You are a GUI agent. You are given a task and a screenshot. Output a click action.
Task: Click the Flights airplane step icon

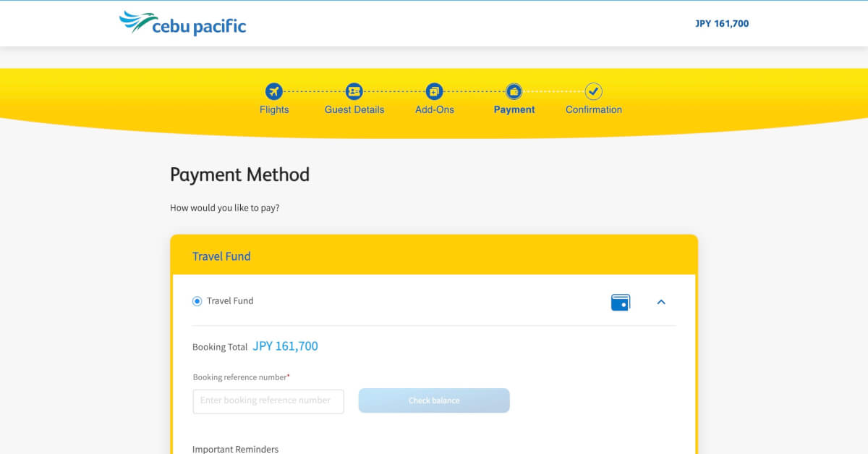coord(273,91)
